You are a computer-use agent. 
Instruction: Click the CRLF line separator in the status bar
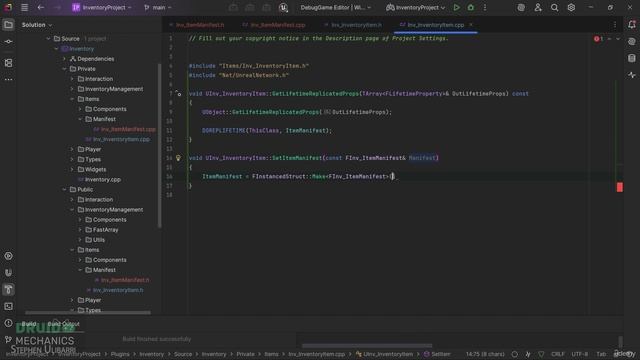(558, 354)
